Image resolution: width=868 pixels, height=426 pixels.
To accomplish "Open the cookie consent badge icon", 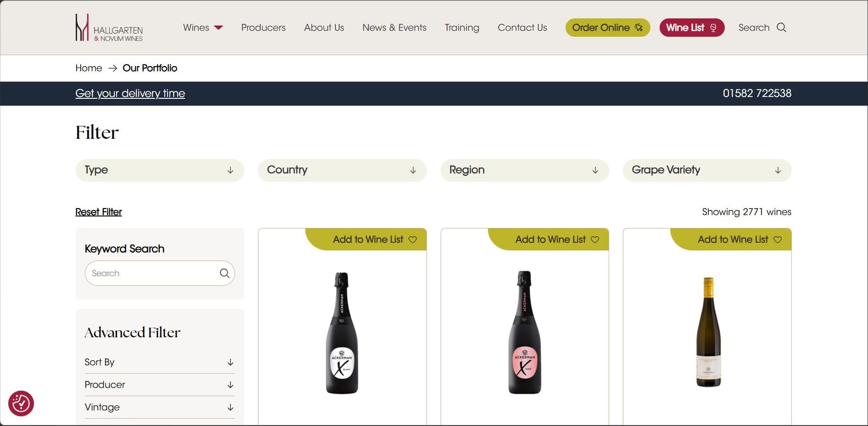I will point(21,403).
